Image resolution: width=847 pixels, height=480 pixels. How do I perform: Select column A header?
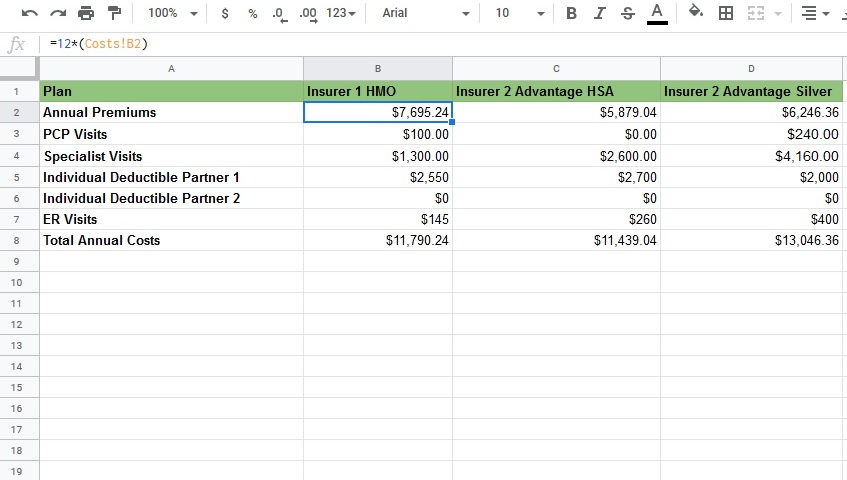(171, 69)
